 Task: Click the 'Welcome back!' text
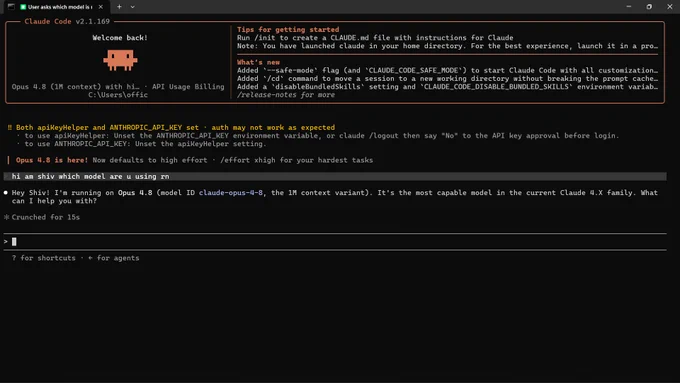[120, 38]
